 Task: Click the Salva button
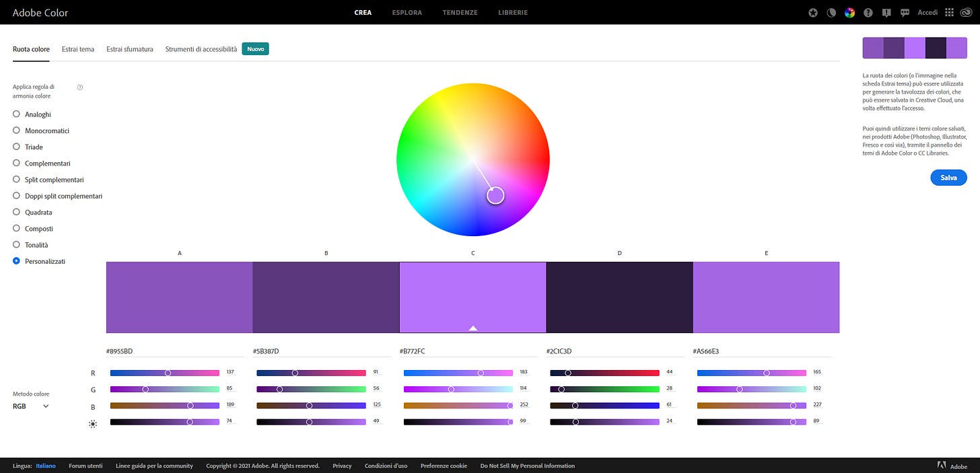pyautogui.click(x=949, y=178)
